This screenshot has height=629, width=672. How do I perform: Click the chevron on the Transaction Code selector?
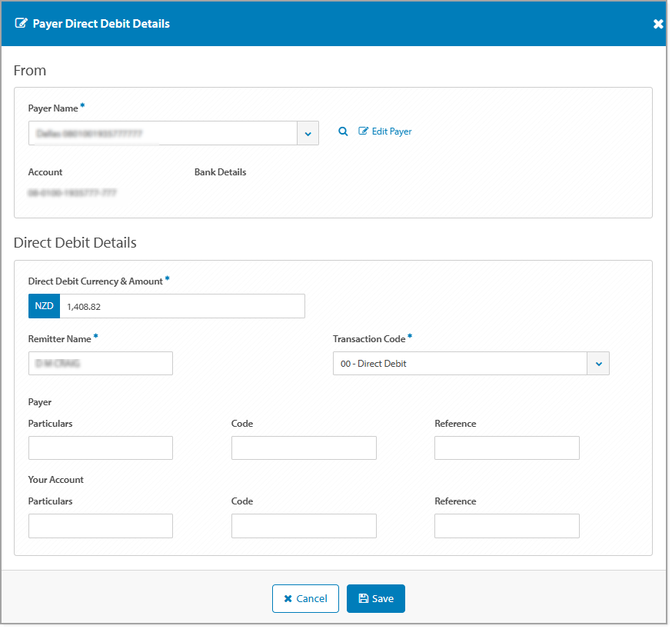click(x=598, y=363)
